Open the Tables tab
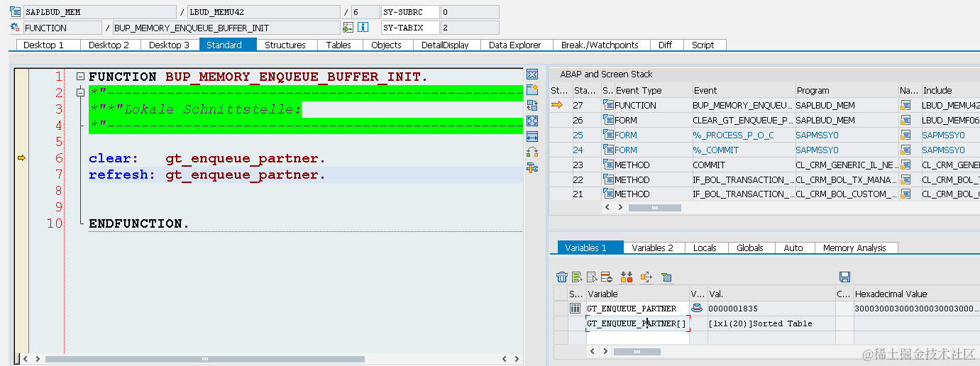This screenshot has height=366, width=980. [x=338, y=45]
